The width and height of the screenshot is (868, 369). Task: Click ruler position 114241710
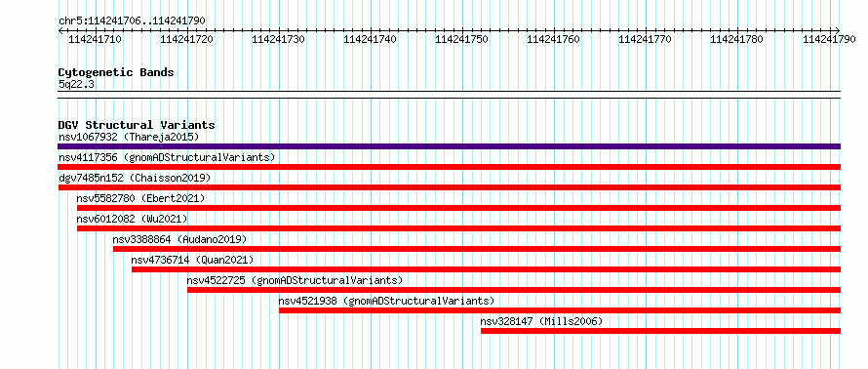[95, 39]
